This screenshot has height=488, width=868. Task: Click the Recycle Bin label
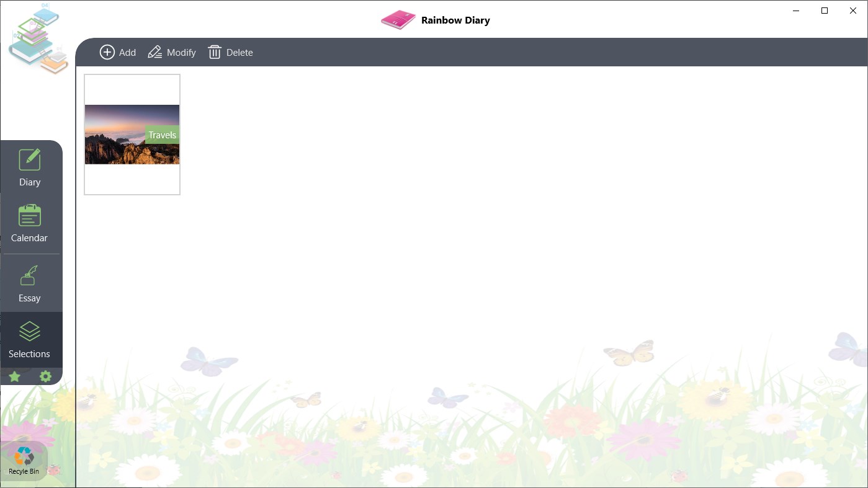pos(23,471)
